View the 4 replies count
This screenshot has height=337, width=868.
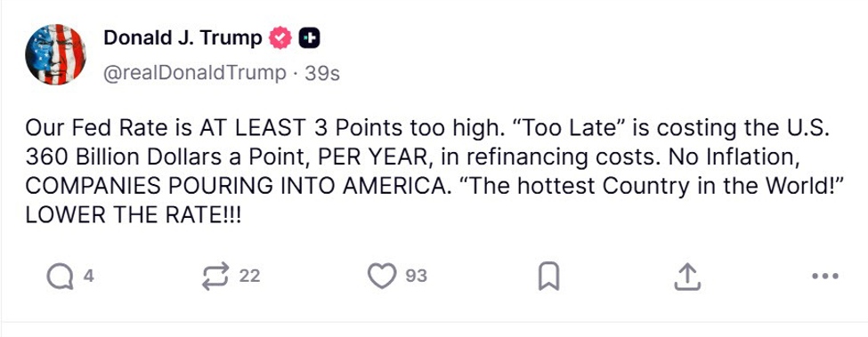pos(88,276)
